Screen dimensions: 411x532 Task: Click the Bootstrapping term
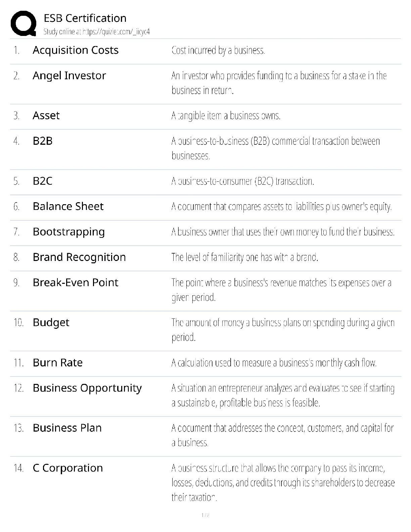click(69, 232)
